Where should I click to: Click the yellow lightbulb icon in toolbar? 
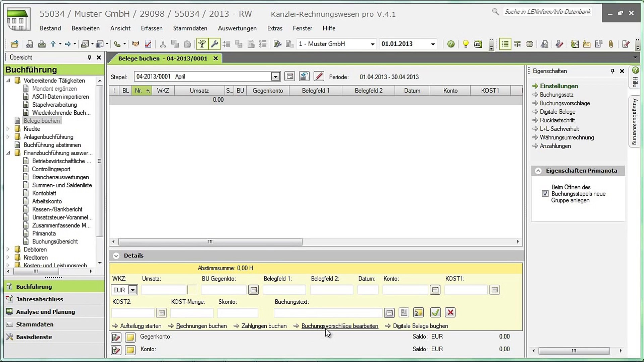pyautogui.click(x=466, y=44)
